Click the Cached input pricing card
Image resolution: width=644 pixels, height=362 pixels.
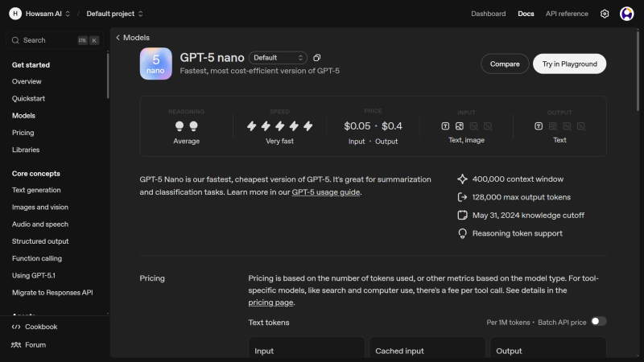[427, 348]
